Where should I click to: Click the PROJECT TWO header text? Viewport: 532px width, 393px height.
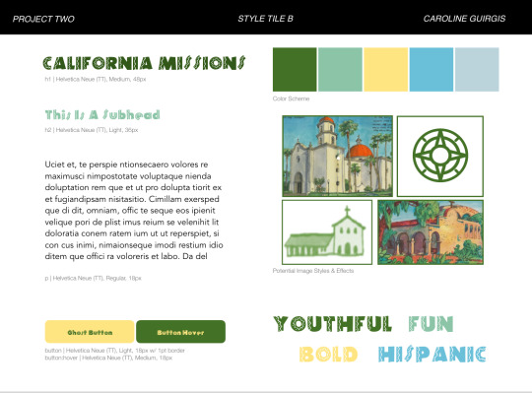pyautogui.click(x=43, y=19)
